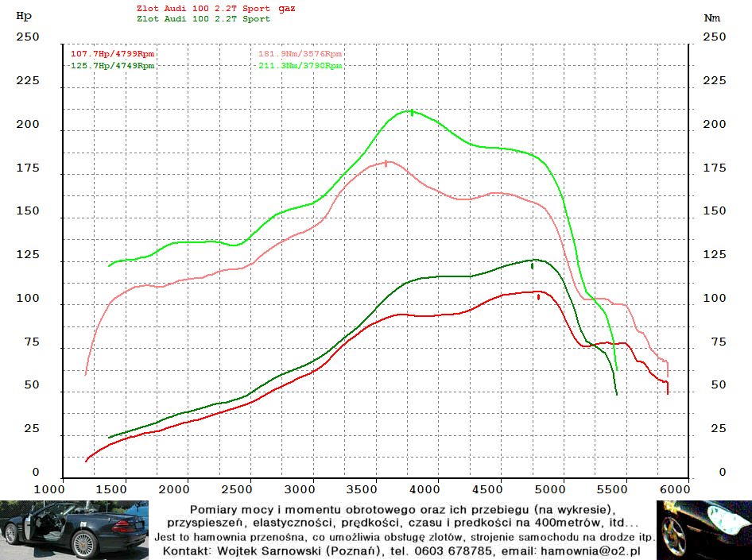Click the red power peak marker

pyautogui.click(x=539, y=297)
